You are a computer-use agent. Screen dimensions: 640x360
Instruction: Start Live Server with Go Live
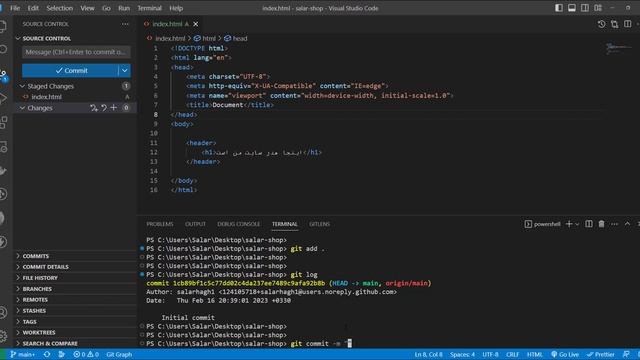click(565, 354)
